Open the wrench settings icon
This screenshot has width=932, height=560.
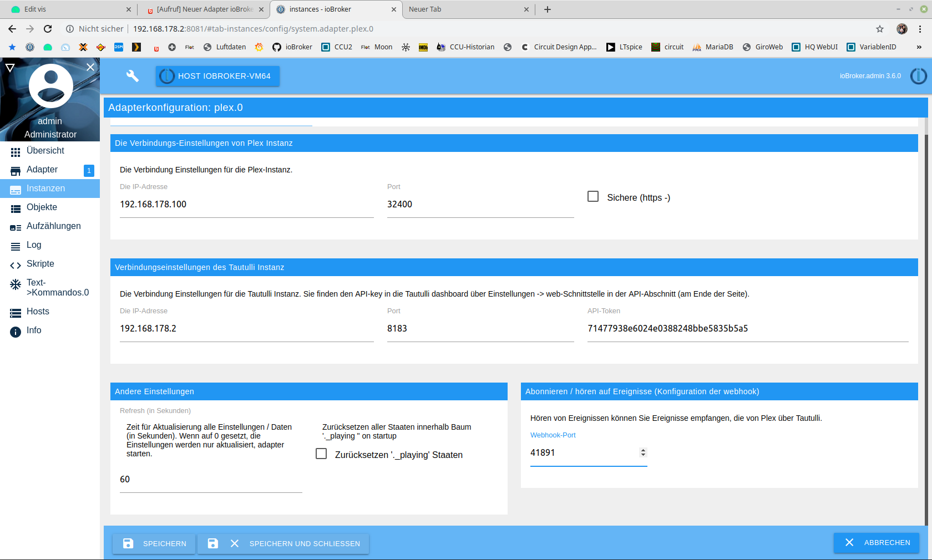click(133, 76)
